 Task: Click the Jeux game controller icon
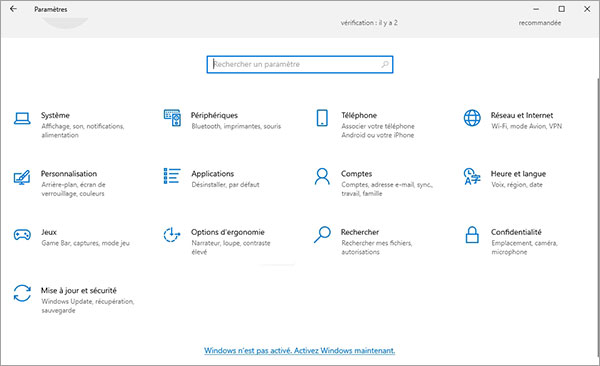click(x=22, y=235)
